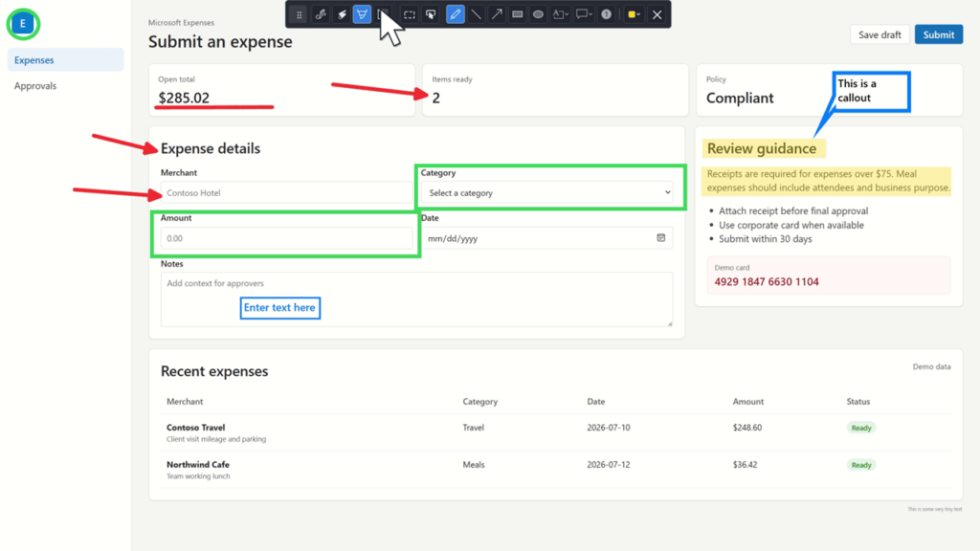Click the Review guidance heading
This screenshot has height=551, width=980.
762,148
